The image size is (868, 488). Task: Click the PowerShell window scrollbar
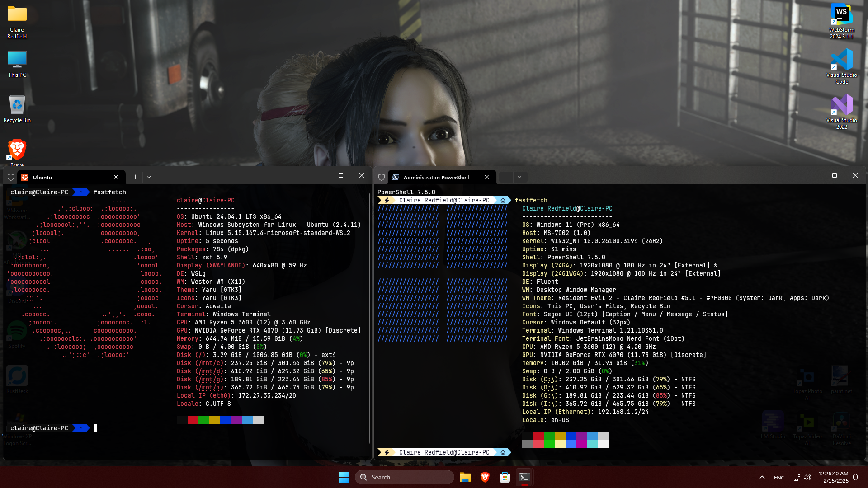click(x=863, y=312)
